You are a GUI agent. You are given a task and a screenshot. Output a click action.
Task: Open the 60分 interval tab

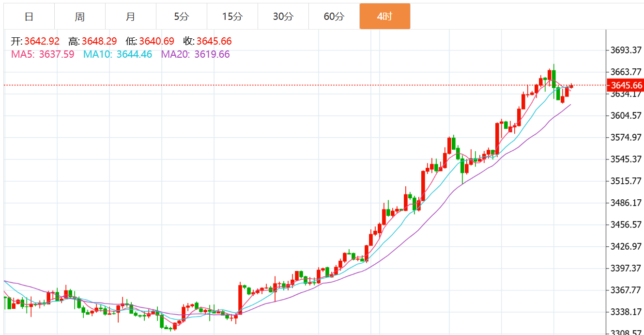(334, 16)
